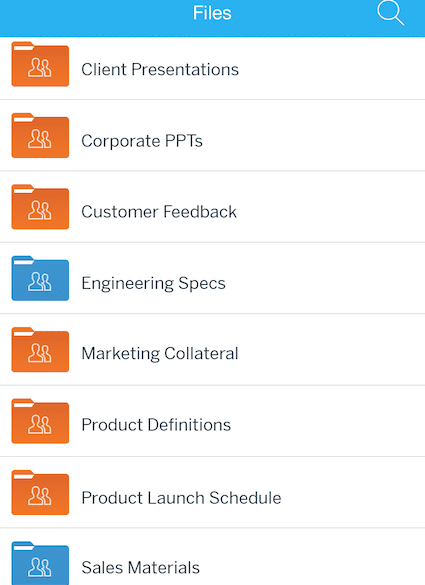
Task: Choose the Product Definitions name text
Action: click(156, 425)
